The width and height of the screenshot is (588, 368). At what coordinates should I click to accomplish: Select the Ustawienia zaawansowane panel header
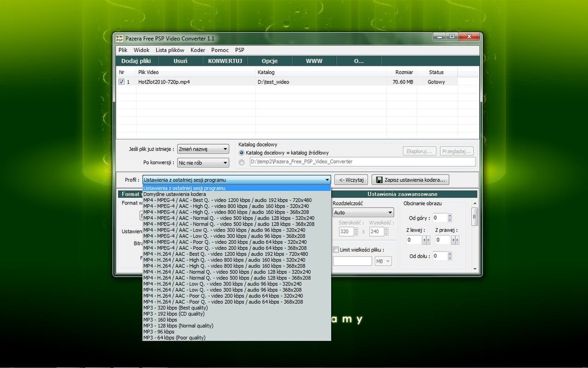tap(402, 194)
